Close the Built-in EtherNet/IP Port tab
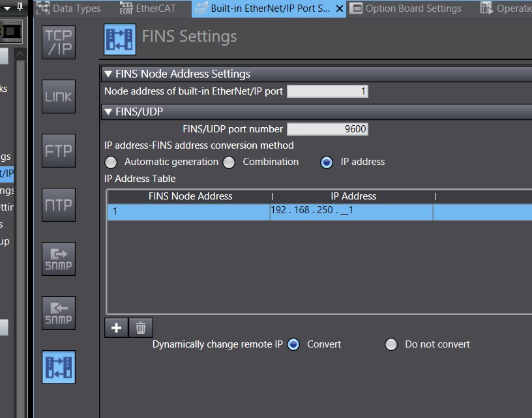The width and height of the screenshot is (532, 418). [339, 9]
